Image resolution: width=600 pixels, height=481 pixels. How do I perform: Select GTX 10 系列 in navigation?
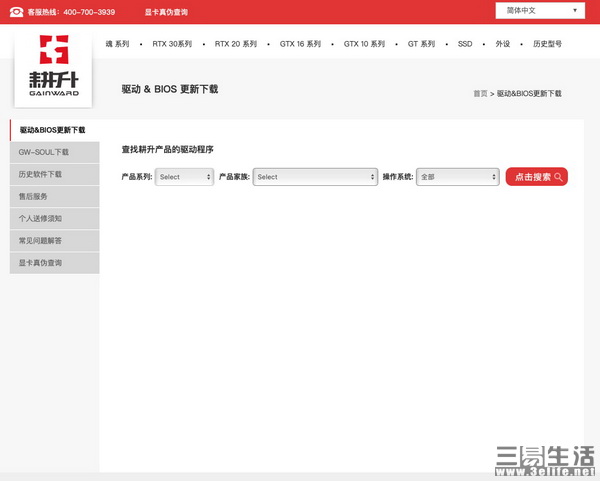click(364, 44)
